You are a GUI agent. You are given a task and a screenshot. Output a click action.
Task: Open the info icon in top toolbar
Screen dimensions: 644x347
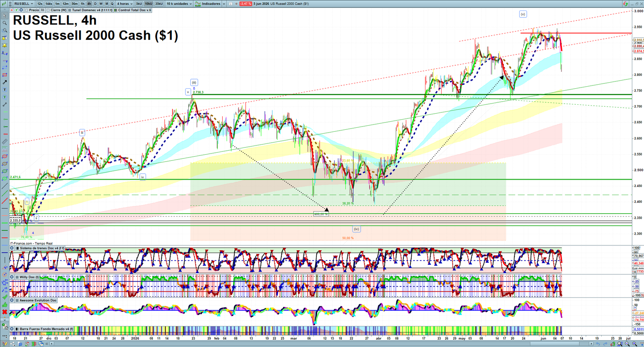231,4
